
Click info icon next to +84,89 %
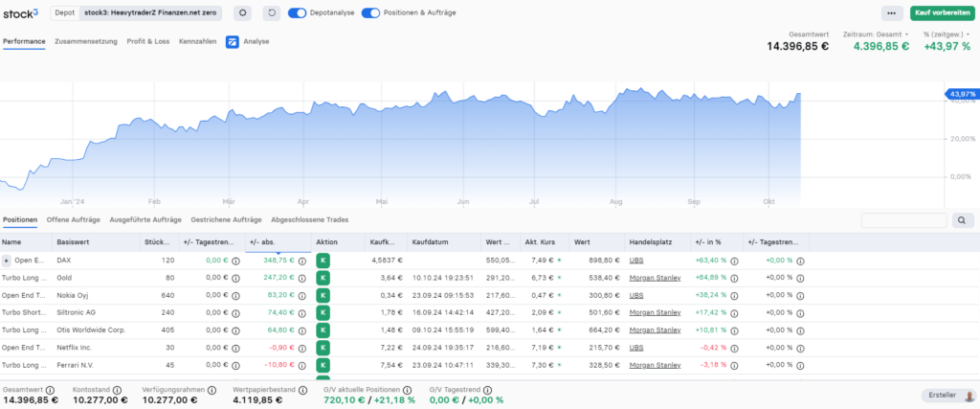click(734, 278)
